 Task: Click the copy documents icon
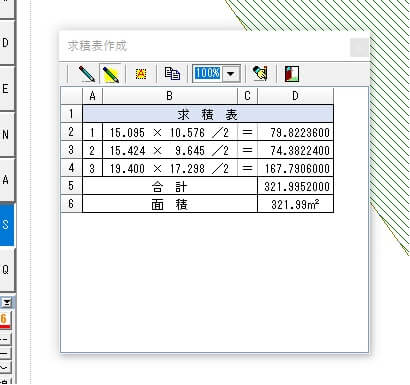tap(172, 73)
